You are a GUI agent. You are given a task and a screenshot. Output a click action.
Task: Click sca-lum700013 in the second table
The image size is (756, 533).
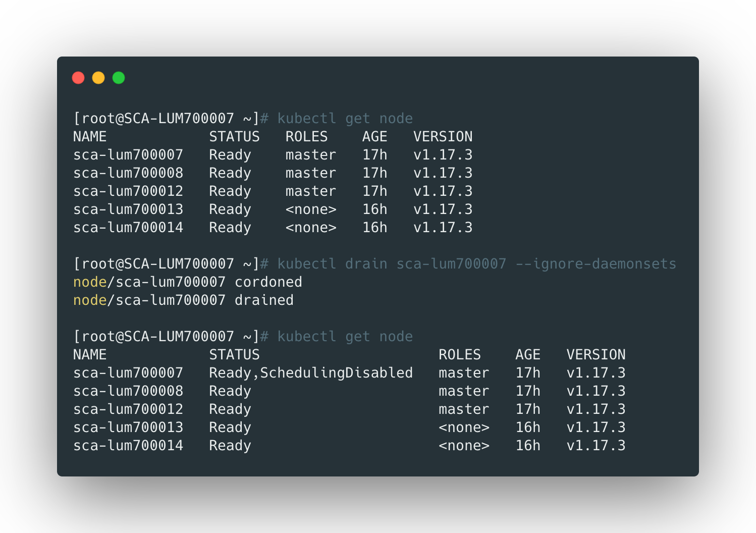pyautogui.click(x=128, y=428)
